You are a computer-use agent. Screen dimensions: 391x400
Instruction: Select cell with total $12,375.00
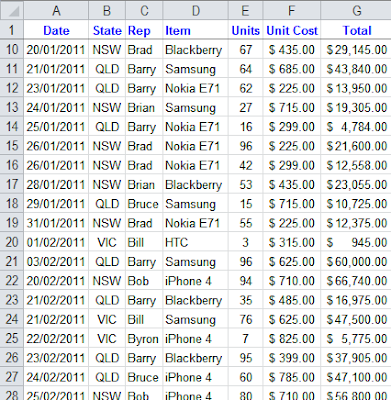click(x=356, y=223)
